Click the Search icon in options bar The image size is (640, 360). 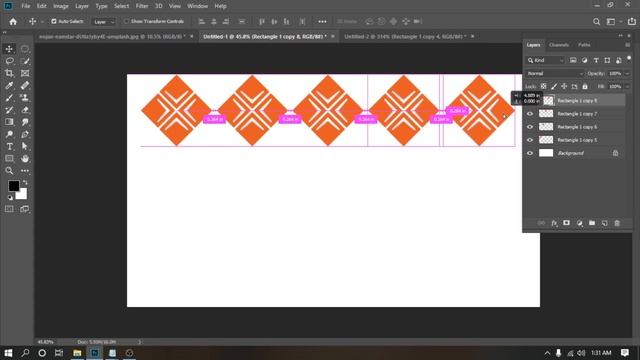(596, 22)
